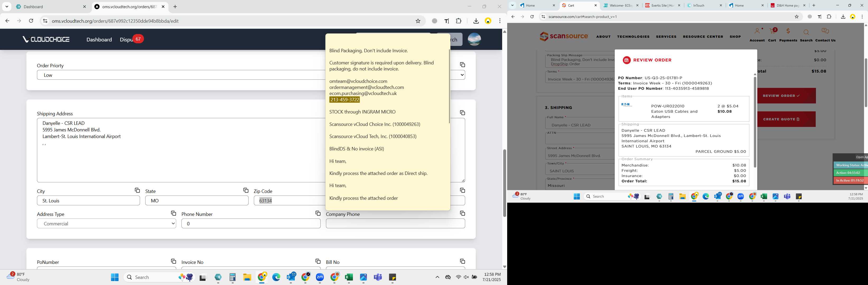This screenshot has height=285, width=868.
Task: Click the main taskbar Search box
Action: pos(158,277)
